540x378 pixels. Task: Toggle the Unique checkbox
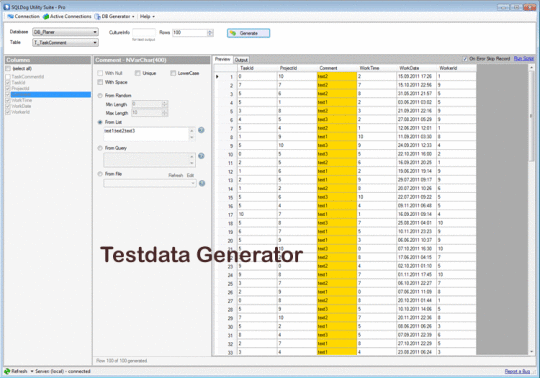[138, 73]
